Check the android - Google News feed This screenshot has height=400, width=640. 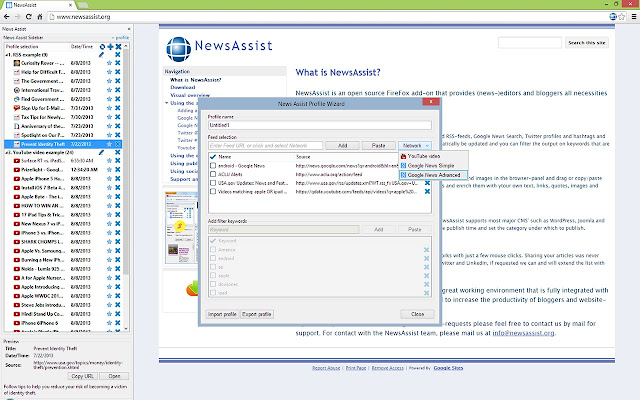pos(213,166)
